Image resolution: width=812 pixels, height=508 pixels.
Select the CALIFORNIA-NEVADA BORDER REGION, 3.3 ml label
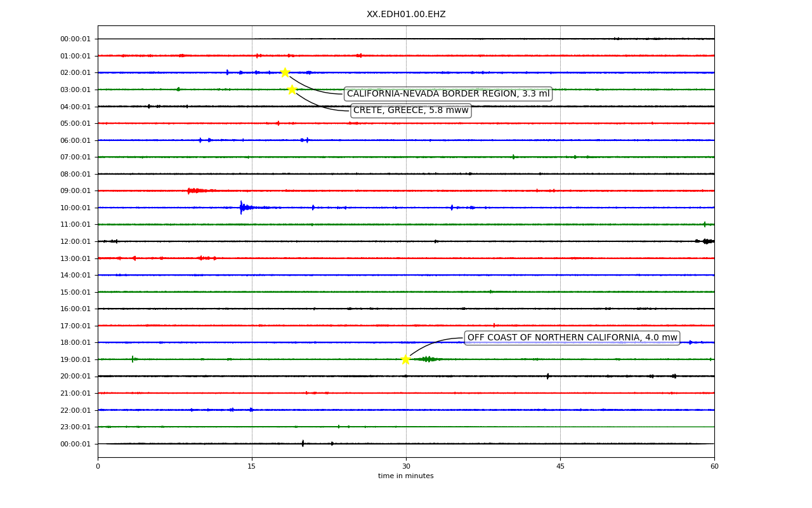(x=448, y=94)
